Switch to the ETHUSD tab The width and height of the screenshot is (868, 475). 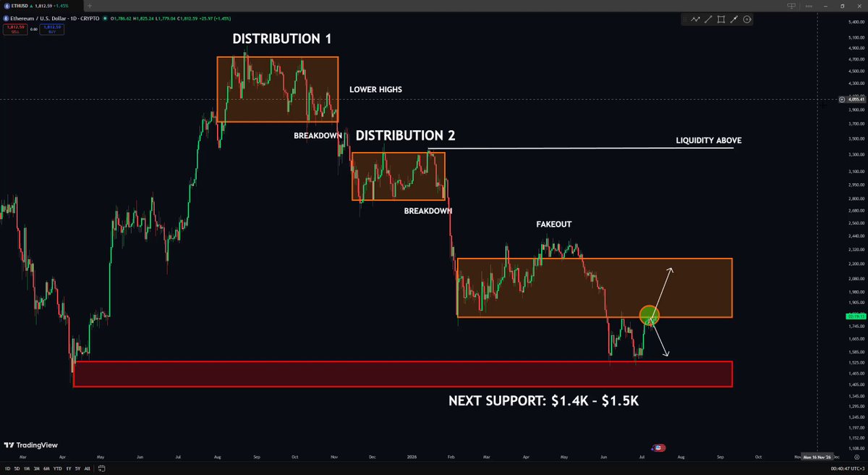(x=40, y=6)
